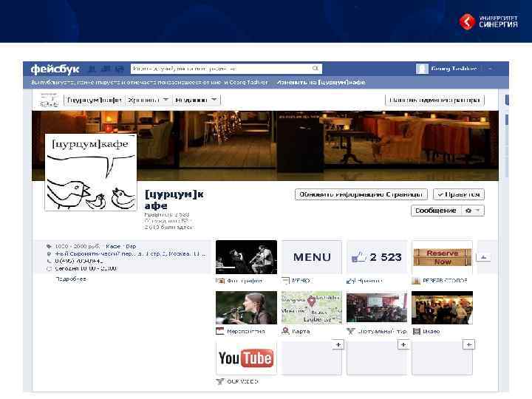Click the [цурцум]кафе page title text
The height and width of the screenshot is (399, 532).
174,199
